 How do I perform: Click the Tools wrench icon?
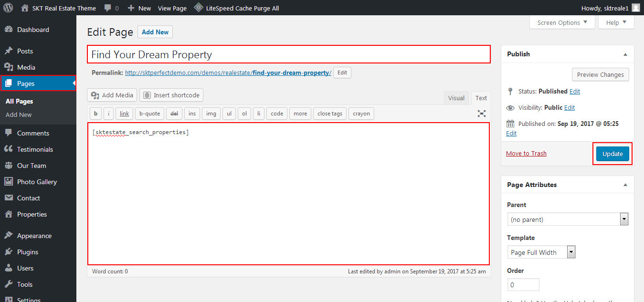(x=9, y=284)
